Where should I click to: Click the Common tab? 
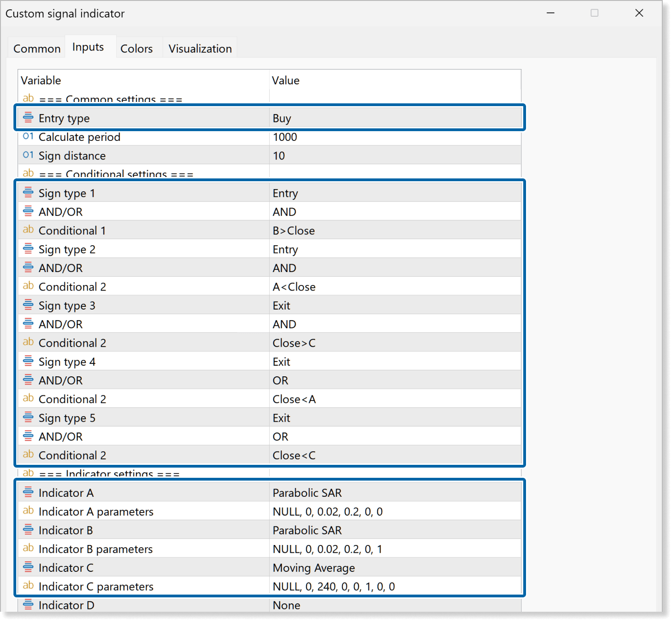37,48
